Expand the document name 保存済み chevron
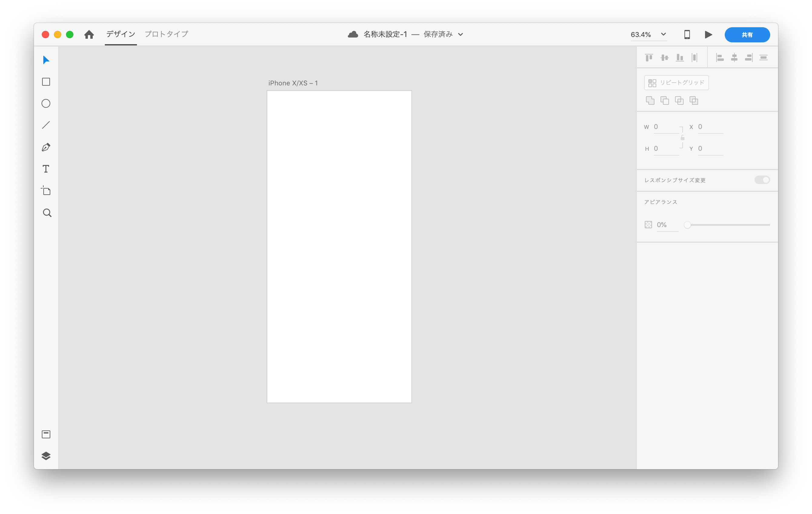 [461, 34]
